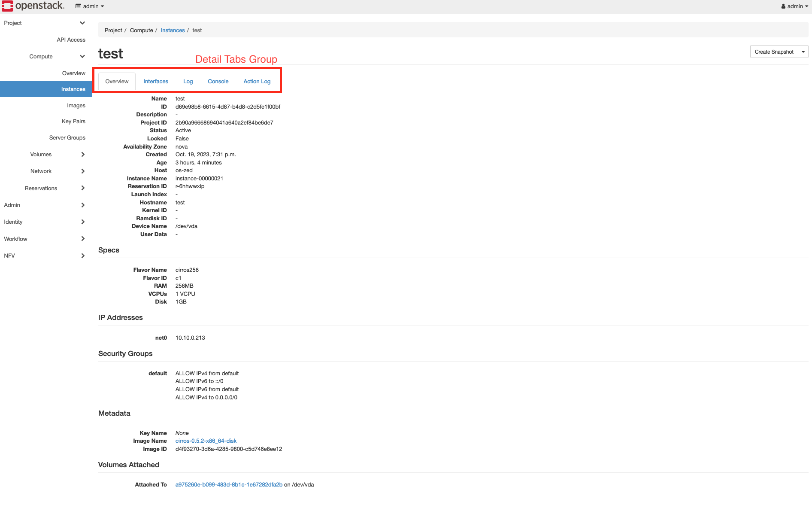
Task: Expand the Admin sidebar section
Action: tap(45, 205)
